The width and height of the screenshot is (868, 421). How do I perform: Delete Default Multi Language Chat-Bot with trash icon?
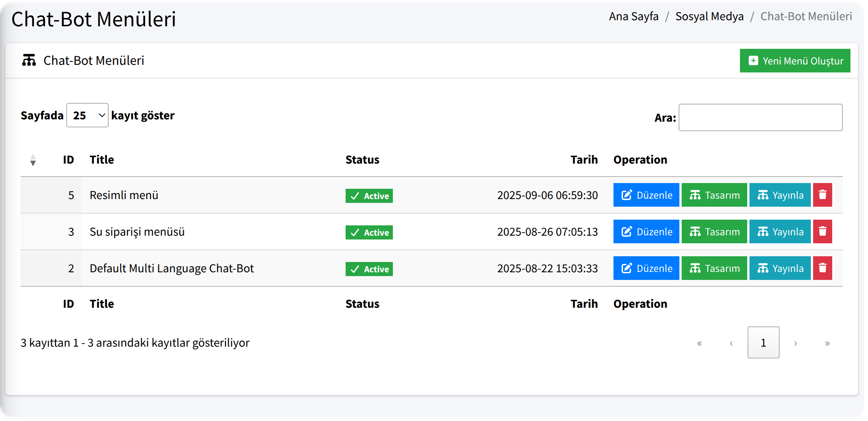(x=822, y=268)
